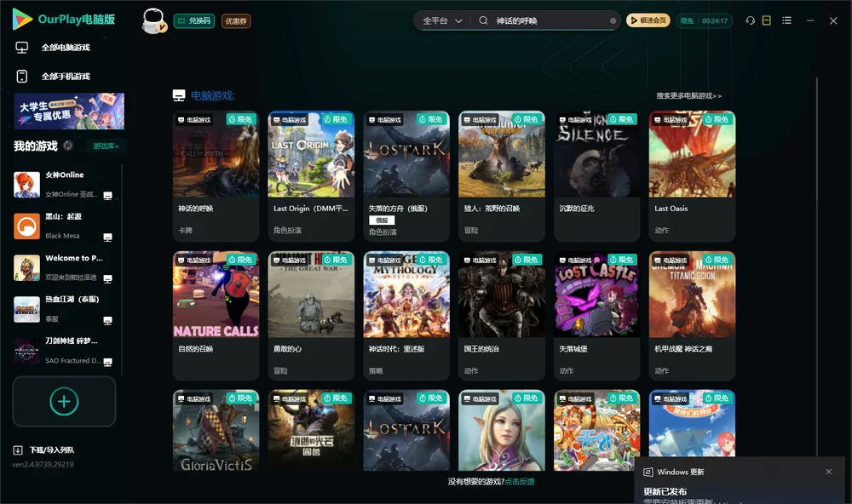
Task: Click the PC icon on Black Mesa row
Action: [107, 238]
